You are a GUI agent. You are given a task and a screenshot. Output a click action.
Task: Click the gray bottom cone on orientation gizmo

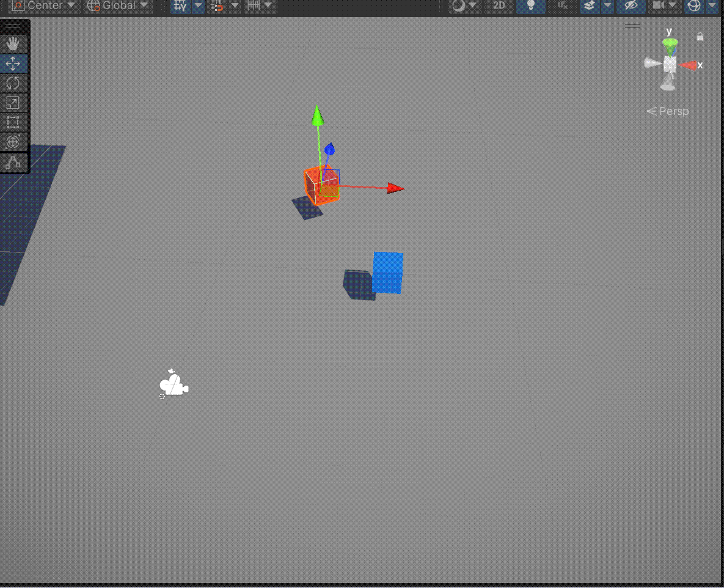coord(668,83)
